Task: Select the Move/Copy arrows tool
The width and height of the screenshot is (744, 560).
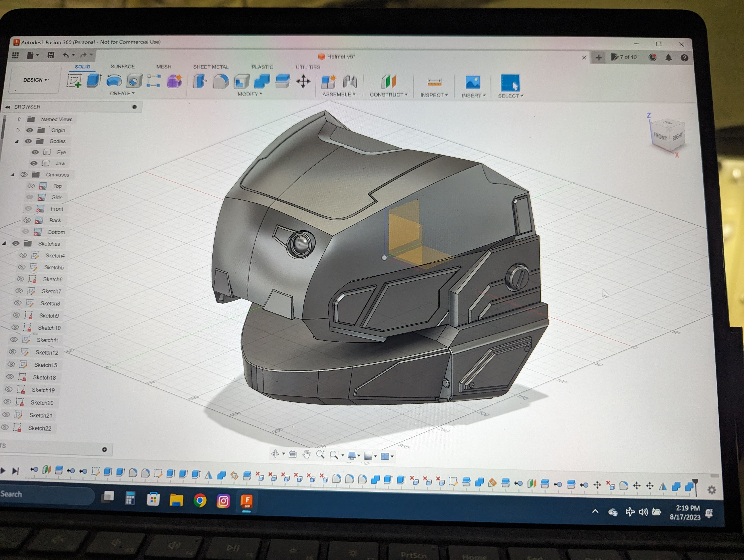Action: (303, 82)
